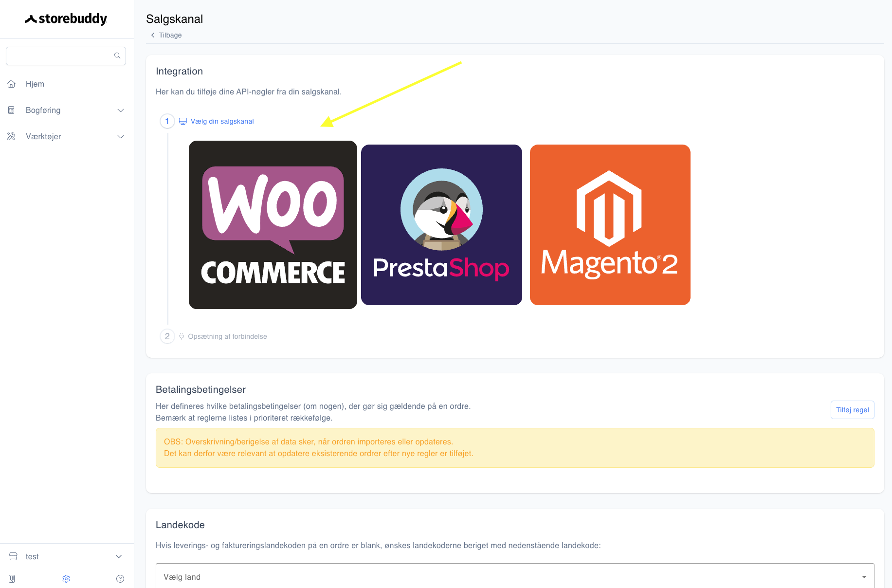The height and width of the screenshot is (588, 892).
Task: Click the monitor icon beside Vælg din salgskanal
Action: click(183, 121)
